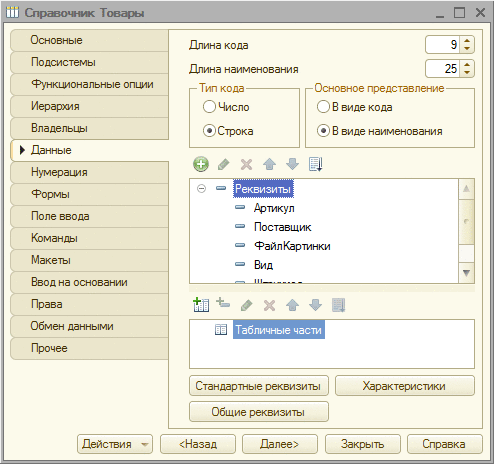Click the red X delete attribute icon
Screen dimensions: 494x464
(x=247, y=164)
